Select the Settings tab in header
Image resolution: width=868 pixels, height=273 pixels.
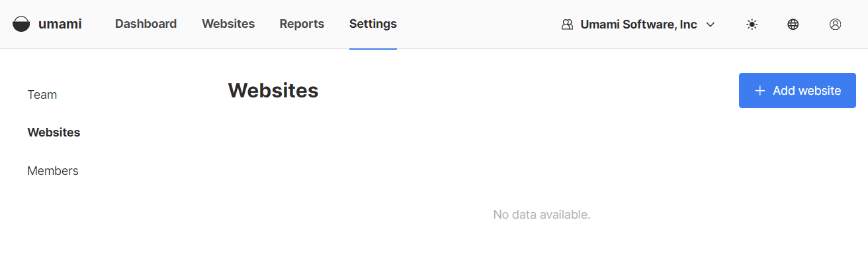click(373, 24)
